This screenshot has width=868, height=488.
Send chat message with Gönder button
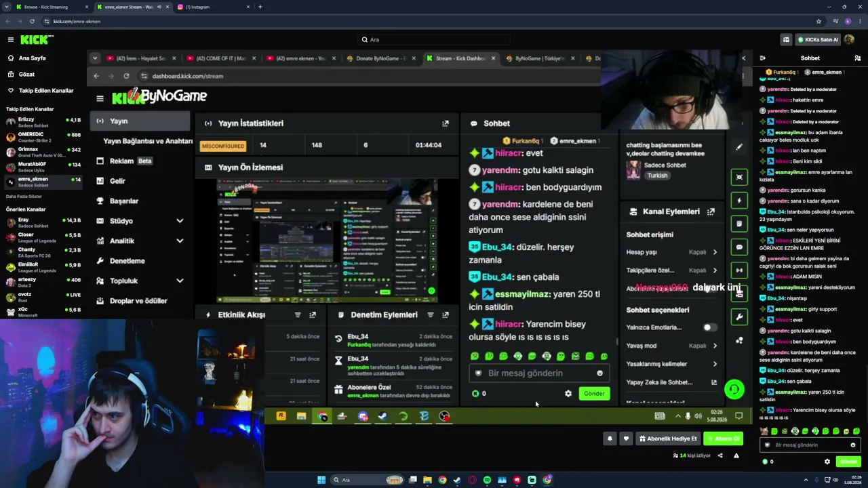(848, 462)
